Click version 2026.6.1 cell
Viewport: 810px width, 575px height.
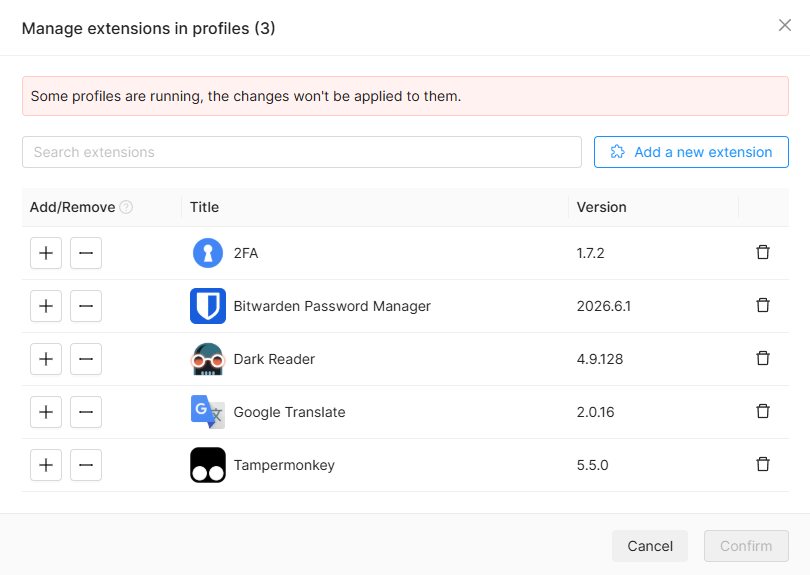click(x=603, y=306)
